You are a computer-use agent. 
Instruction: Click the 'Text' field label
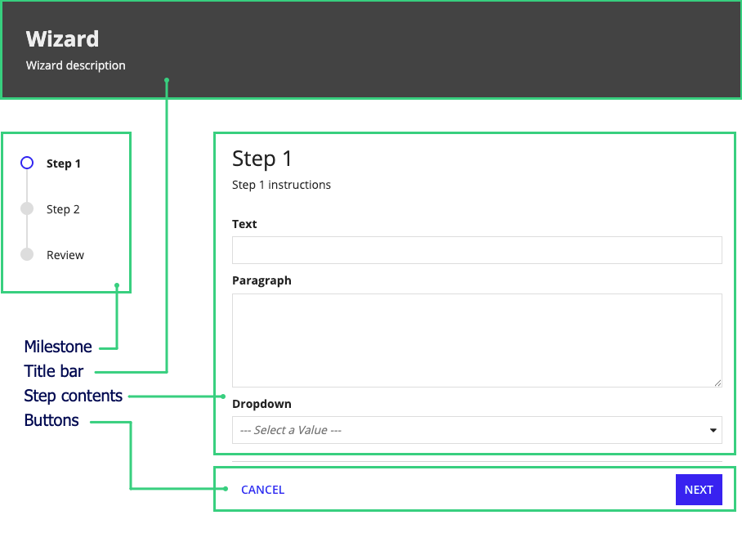coord(244,224)
